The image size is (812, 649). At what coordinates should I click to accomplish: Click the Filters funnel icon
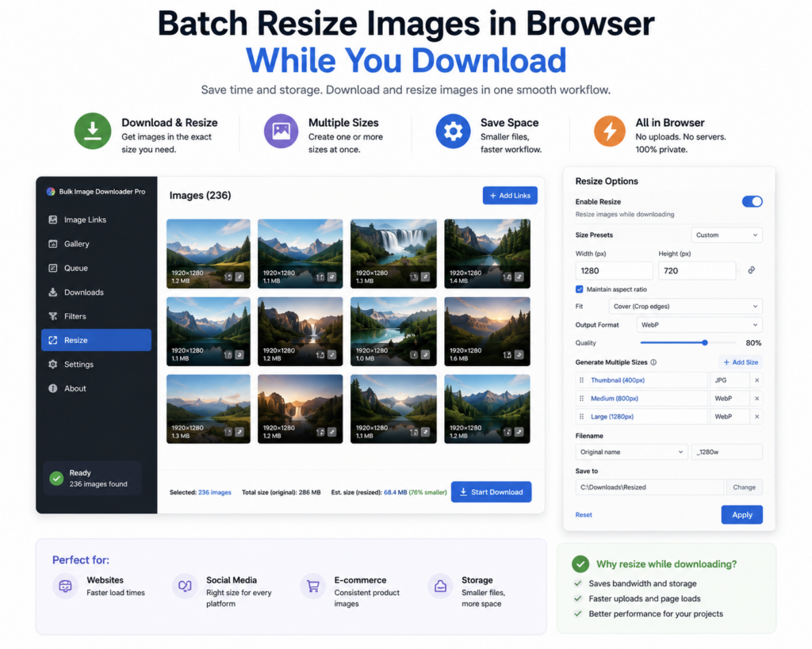click(53, 316)
